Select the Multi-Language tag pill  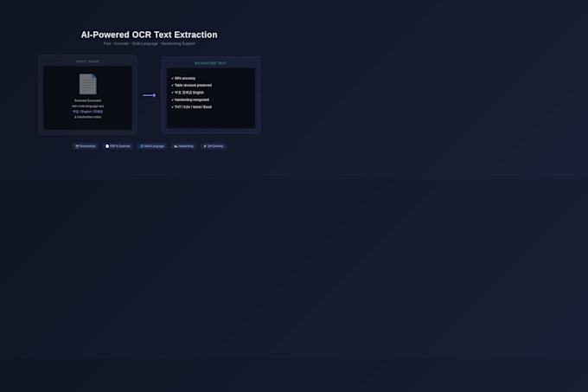pos(152,146)
